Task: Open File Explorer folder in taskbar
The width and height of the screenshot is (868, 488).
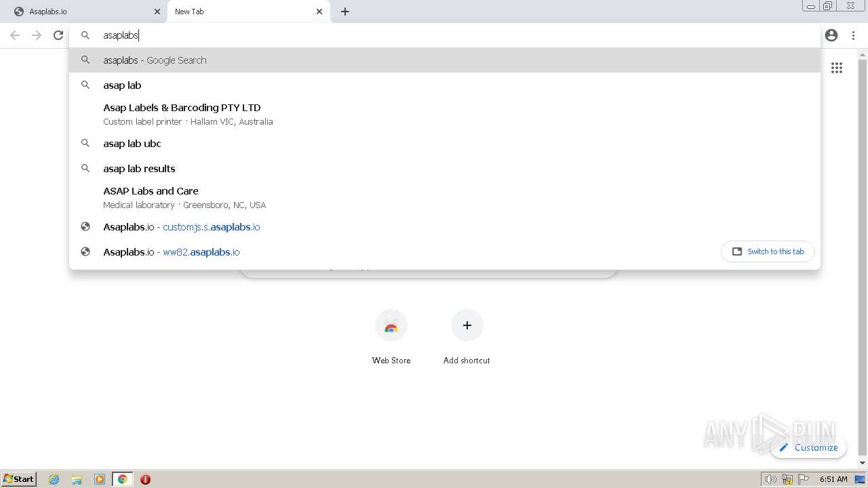Action: coord(77,479)
